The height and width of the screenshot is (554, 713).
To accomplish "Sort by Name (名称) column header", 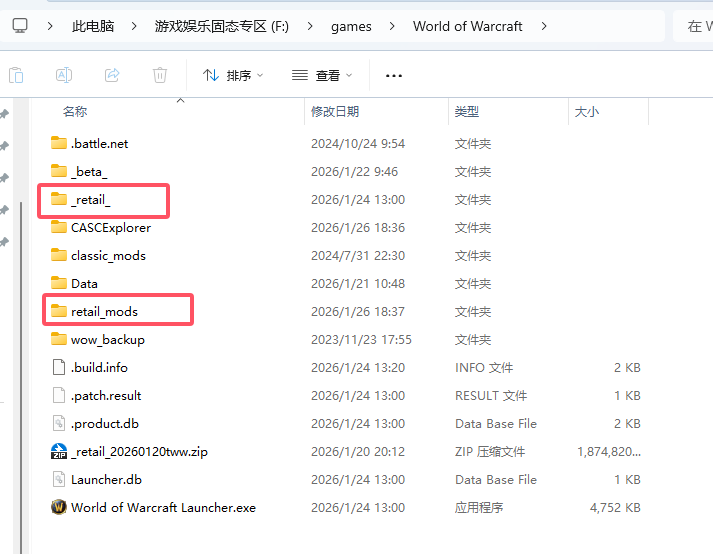I will 75,112.
